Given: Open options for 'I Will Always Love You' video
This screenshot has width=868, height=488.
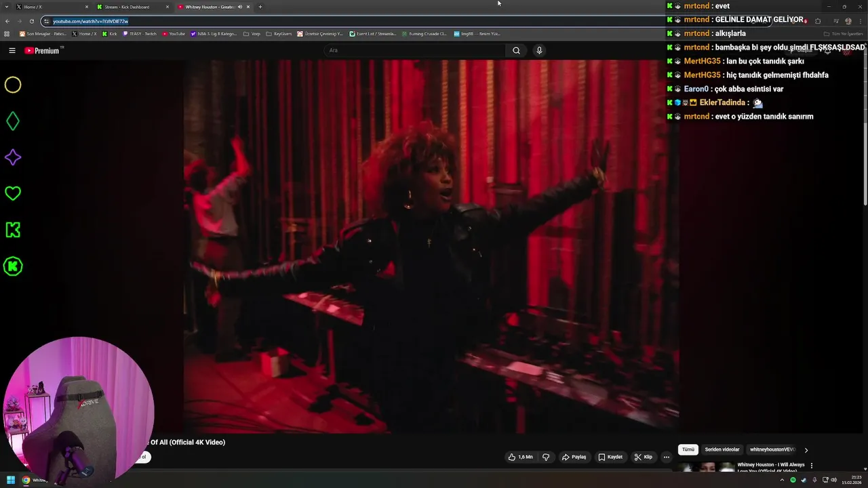Looking at the screenshot, I should (x=812, y=466).
